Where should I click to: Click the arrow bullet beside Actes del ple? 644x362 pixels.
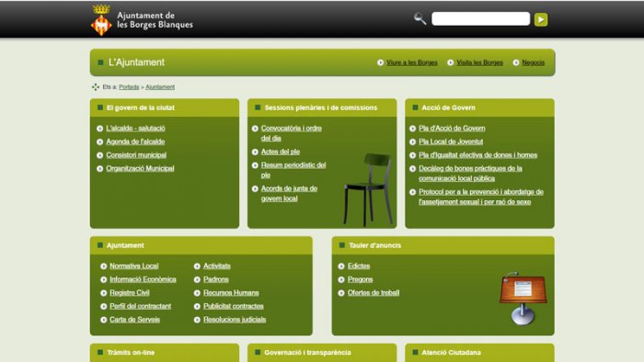pos(255,153)
